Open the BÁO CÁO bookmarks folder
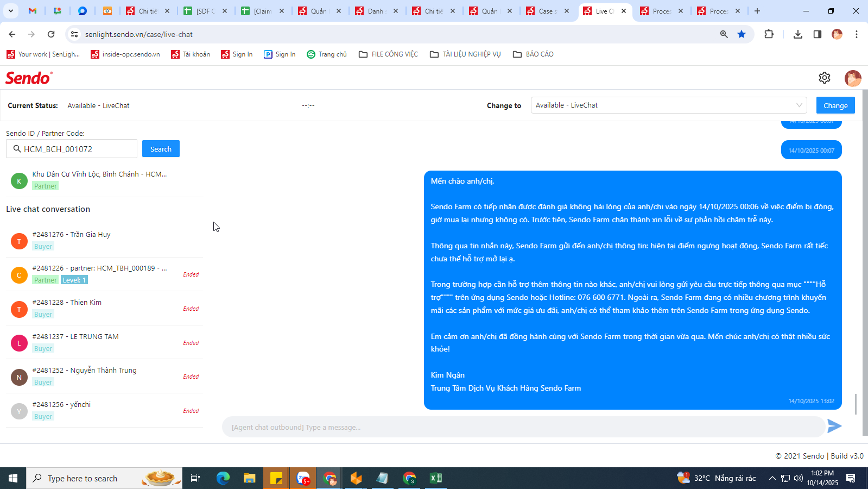 533,54
